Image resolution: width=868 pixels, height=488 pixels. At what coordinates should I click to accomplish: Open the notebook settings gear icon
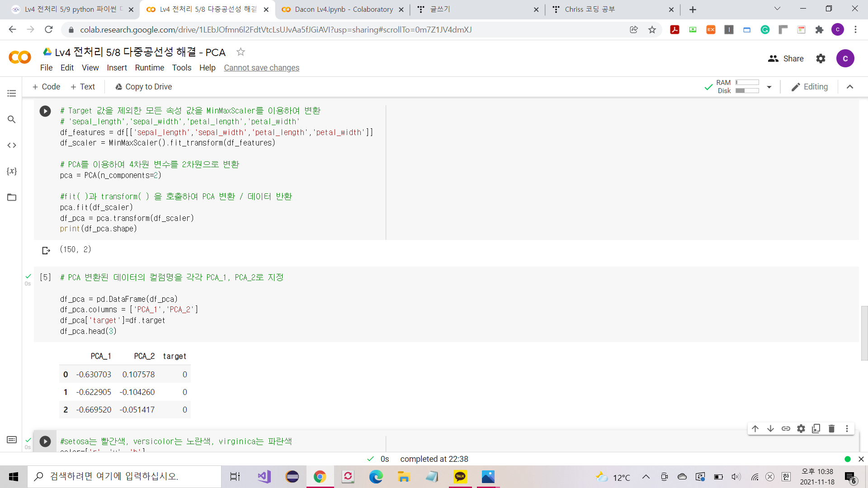click(x=821, y=59)
